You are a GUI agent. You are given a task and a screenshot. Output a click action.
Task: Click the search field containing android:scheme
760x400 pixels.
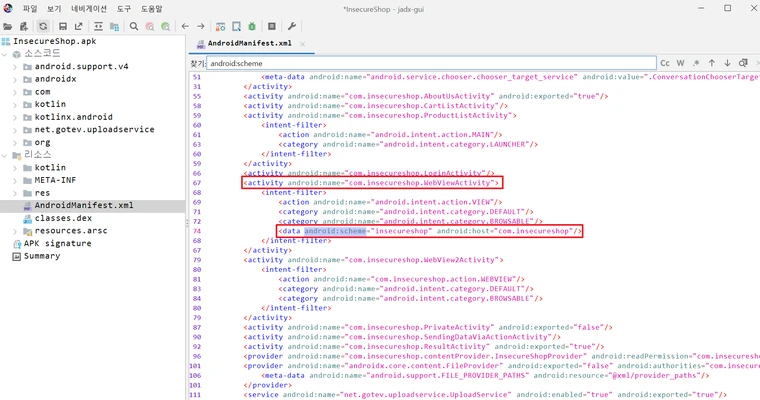[431, 63]
